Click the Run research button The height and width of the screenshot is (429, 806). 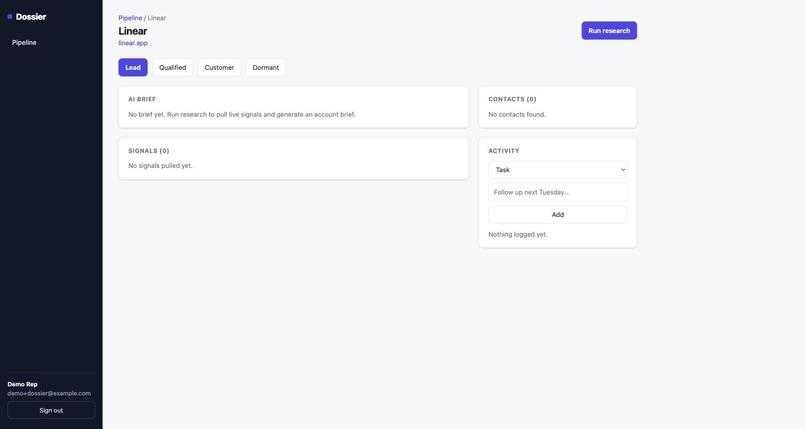(609, 31)
